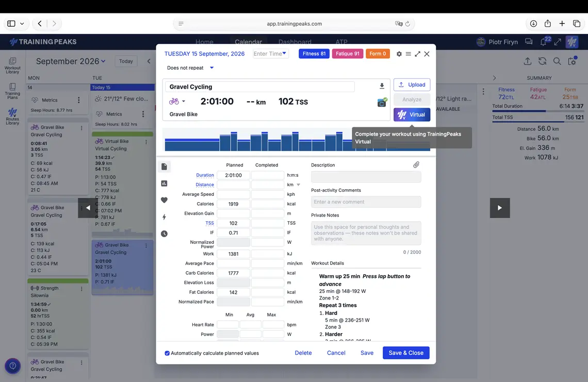This screenshot has height=382, width=588.
Task: Click Save & Close
Action: (x=406, y=353)
